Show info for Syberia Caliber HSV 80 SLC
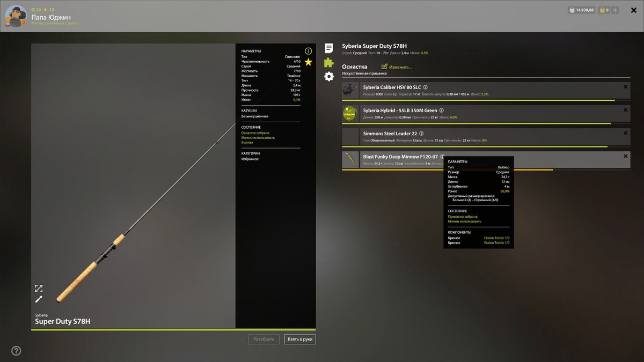 (425, 87)
